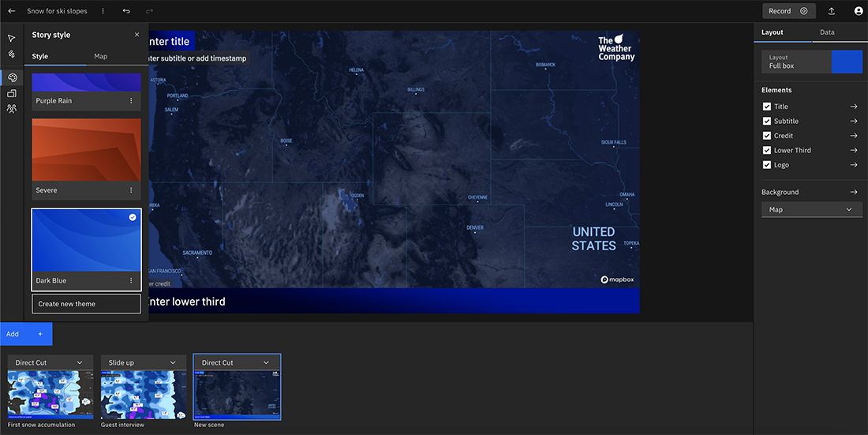Uncheck the Lower Third checkbox
Viewport: 868px width, 435px height.
(x=767, y=150)
